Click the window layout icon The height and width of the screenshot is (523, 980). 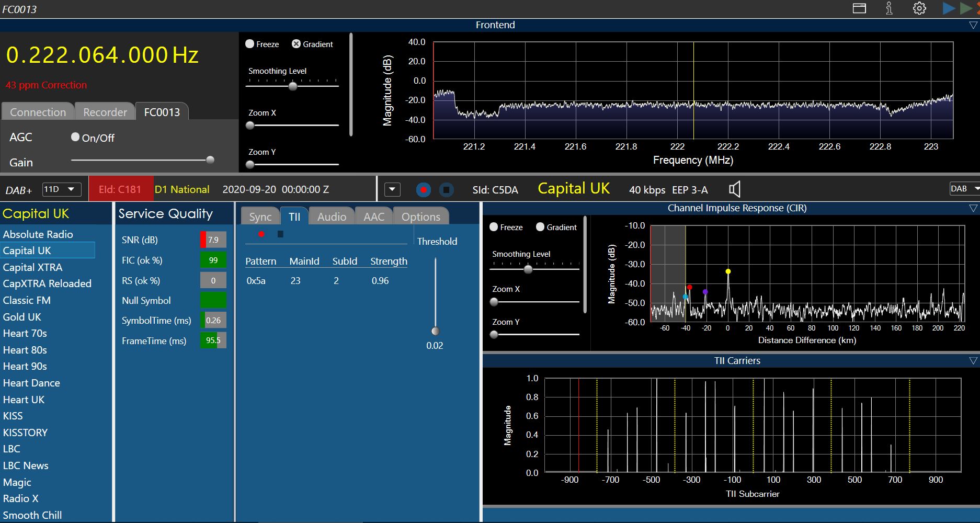[x=859, y=8]
